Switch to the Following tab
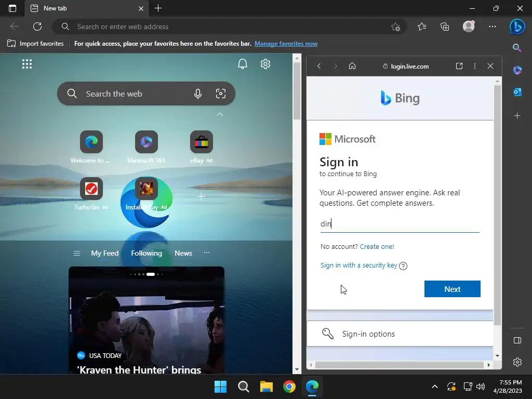This screenshot has height=399, width=532. 147,253
